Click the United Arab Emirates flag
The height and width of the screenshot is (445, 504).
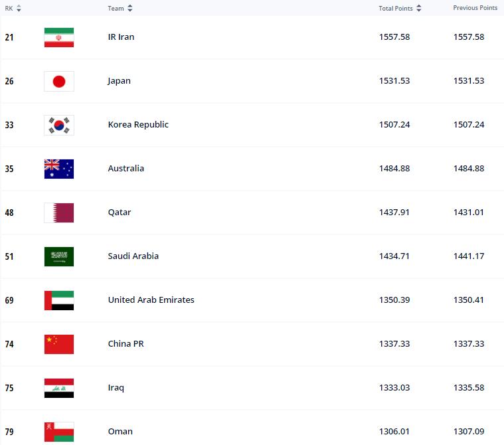58,300
